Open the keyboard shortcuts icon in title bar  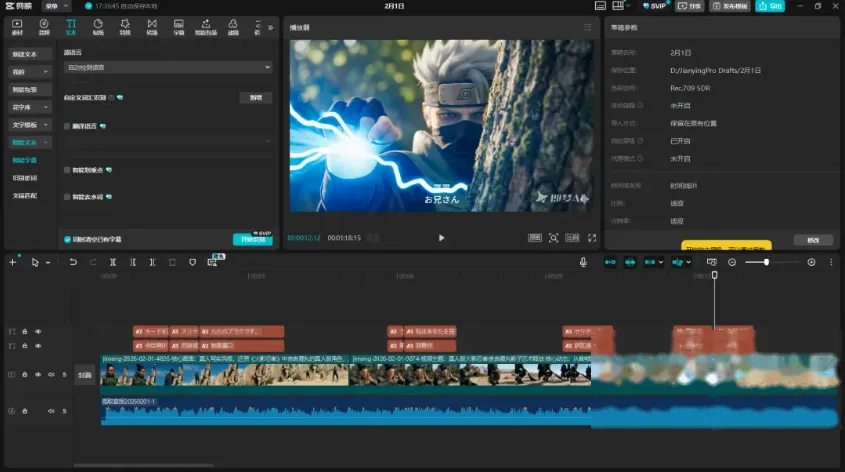tap(600, 6)
